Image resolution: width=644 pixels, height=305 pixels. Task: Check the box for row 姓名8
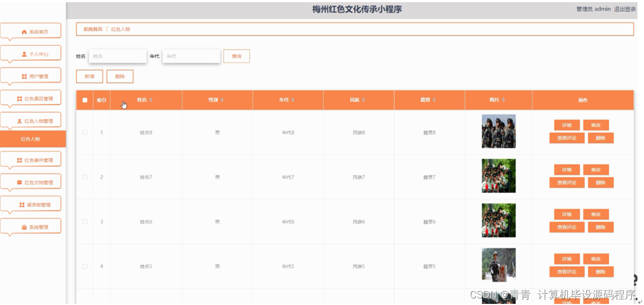(85, 133)
